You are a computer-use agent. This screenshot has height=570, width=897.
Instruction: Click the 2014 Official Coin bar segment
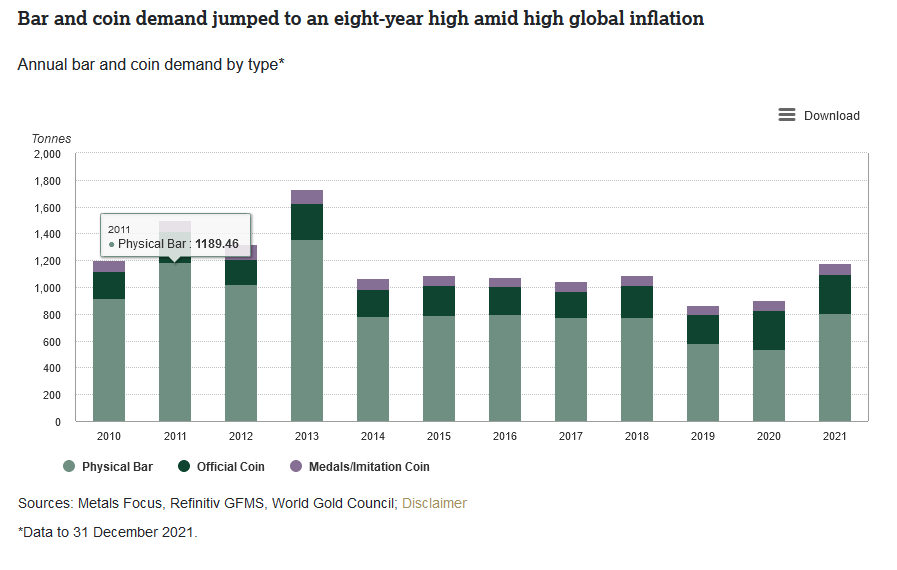[373, 303]
